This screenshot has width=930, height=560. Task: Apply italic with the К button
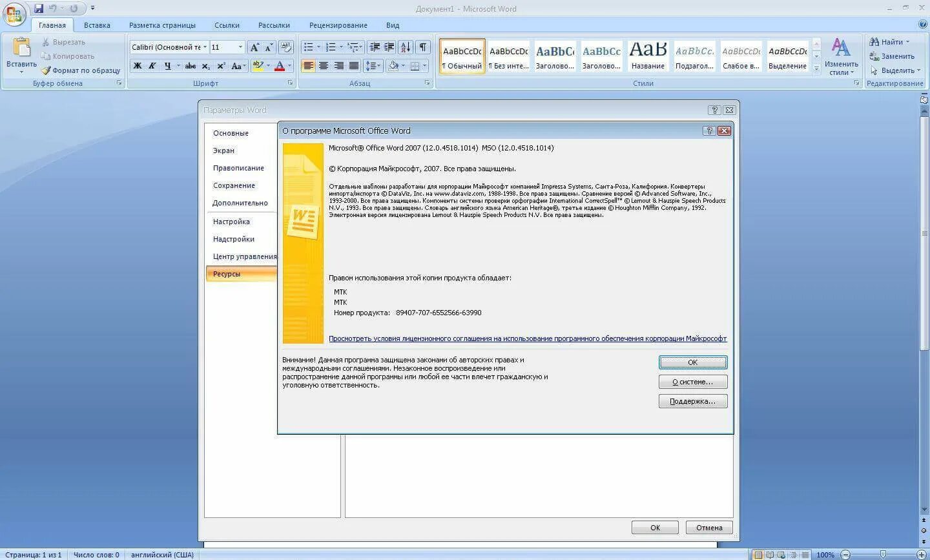[152, 66]
